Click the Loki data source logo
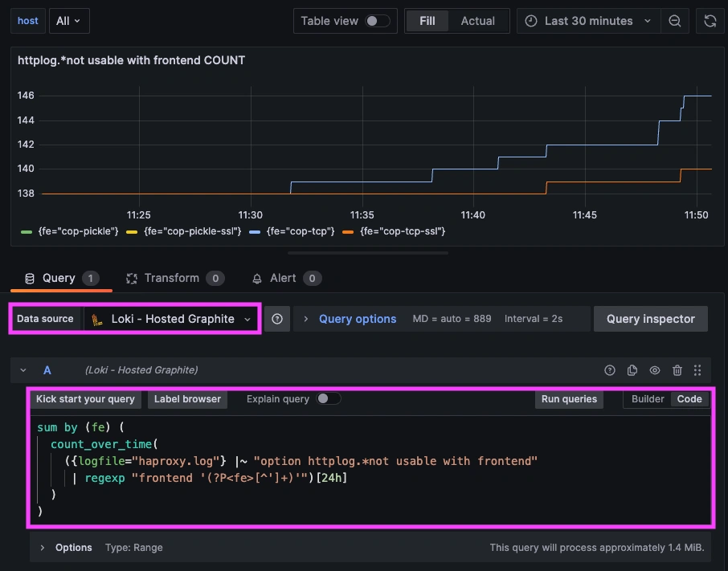 coord(97,319)
